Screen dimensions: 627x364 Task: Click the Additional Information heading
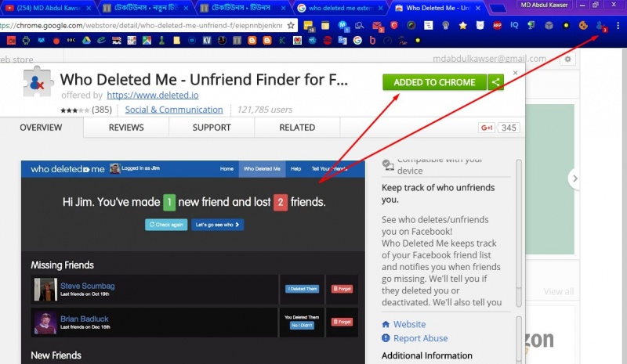pyautogui.click(x=426, y=355)
